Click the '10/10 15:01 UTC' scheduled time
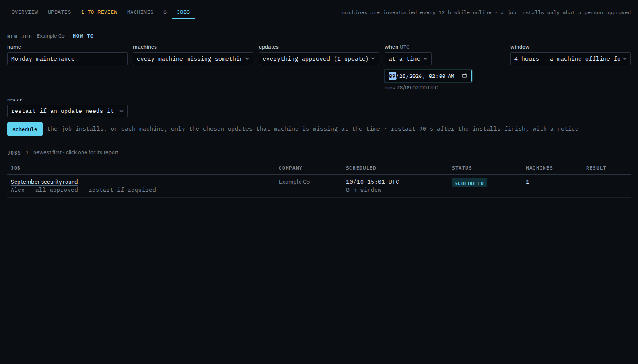The width and height of the screenshot is (638, 364). (373, 182)
